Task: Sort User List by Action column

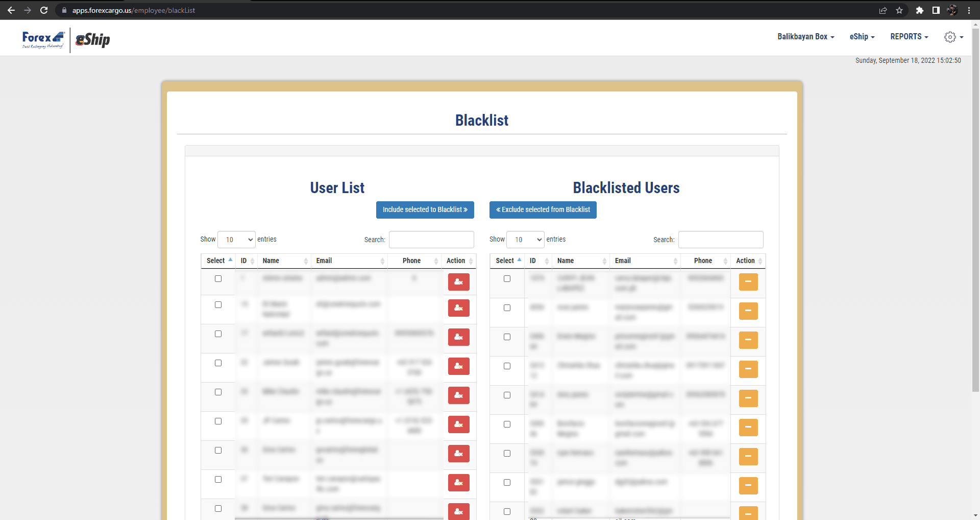Action: [x=459, y=261]
